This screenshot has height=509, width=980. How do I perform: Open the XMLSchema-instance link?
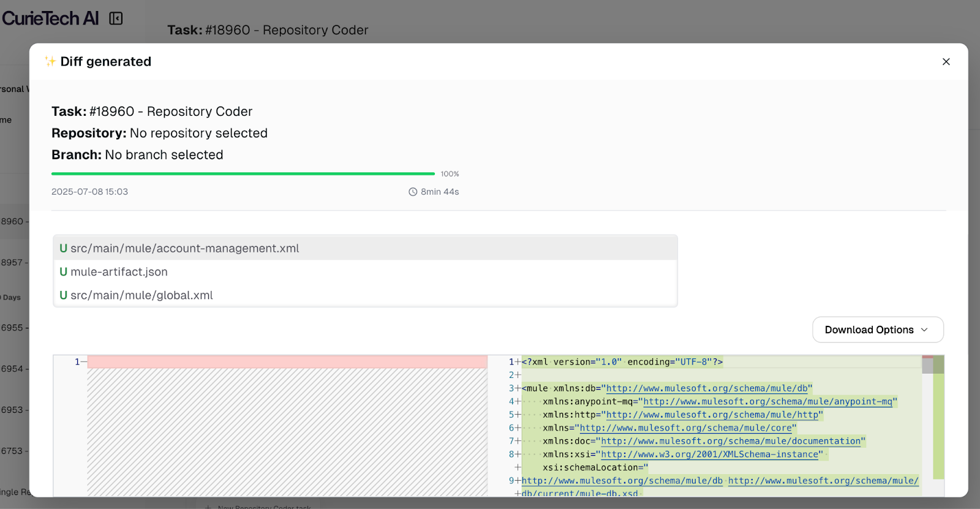point(709,454)
